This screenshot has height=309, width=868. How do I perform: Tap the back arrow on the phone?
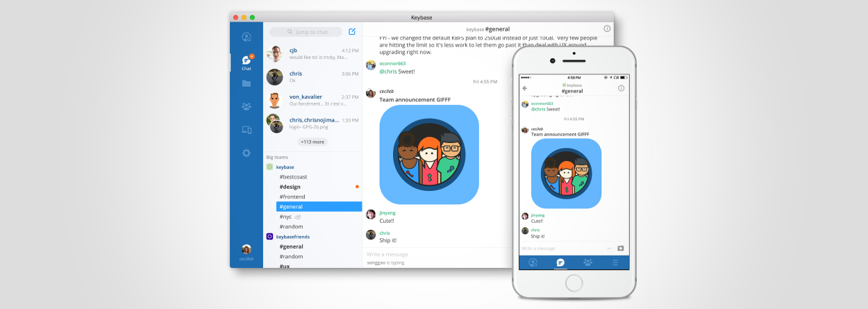[x=525, y=88]
